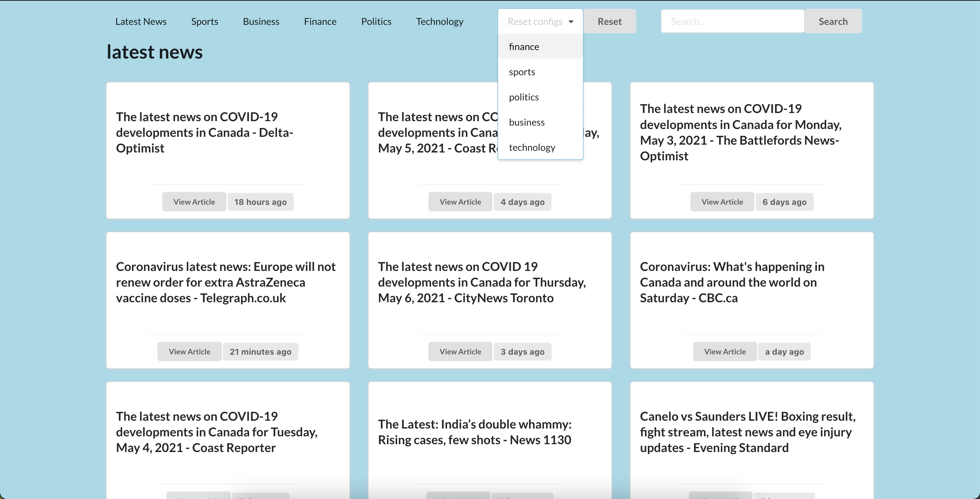The height and width of the screenshot is (499, 980).
Task: Choose technology in the dropdown list
Action: point(540,147)
